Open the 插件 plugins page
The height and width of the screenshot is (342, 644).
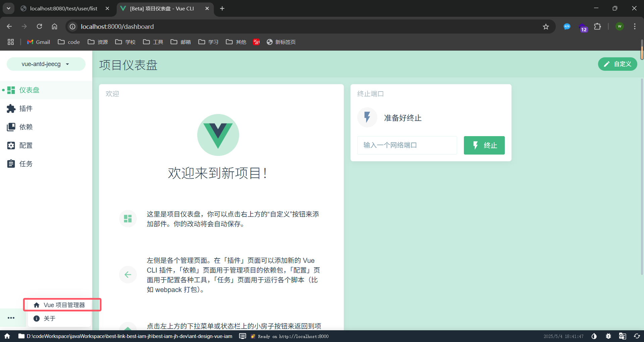[x=46, y=108]
